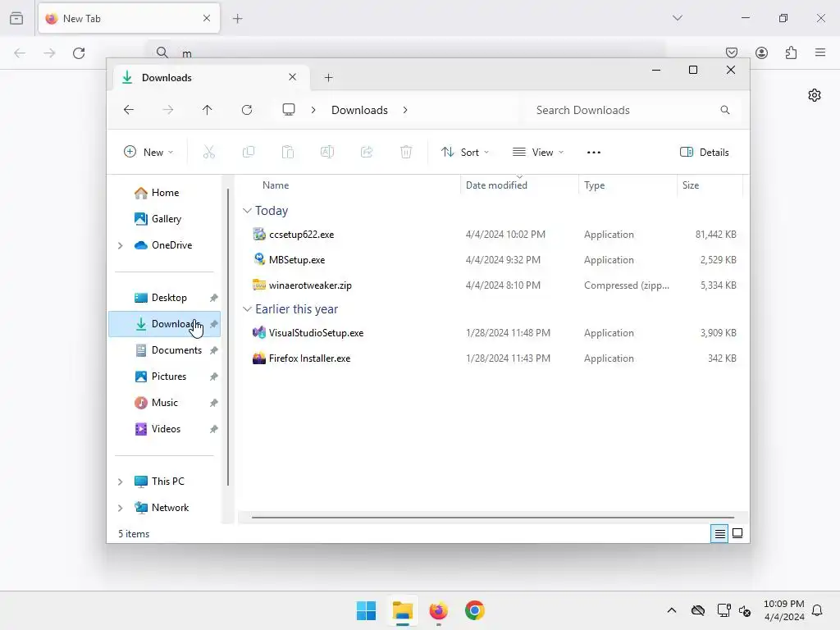Click the Share icon in Explorer toolbar

tap(367, 152)
